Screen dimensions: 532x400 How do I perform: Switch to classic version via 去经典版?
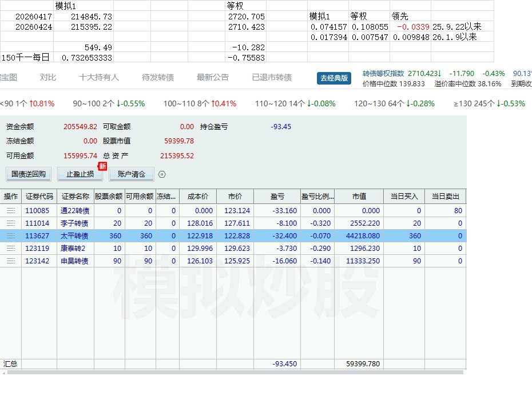(x=334, y=78)
